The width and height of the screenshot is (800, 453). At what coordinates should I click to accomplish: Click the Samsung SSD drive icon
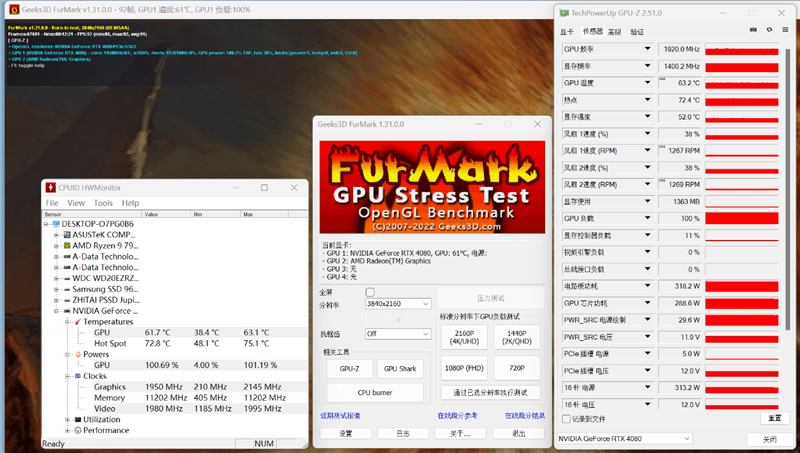point(66,289)
